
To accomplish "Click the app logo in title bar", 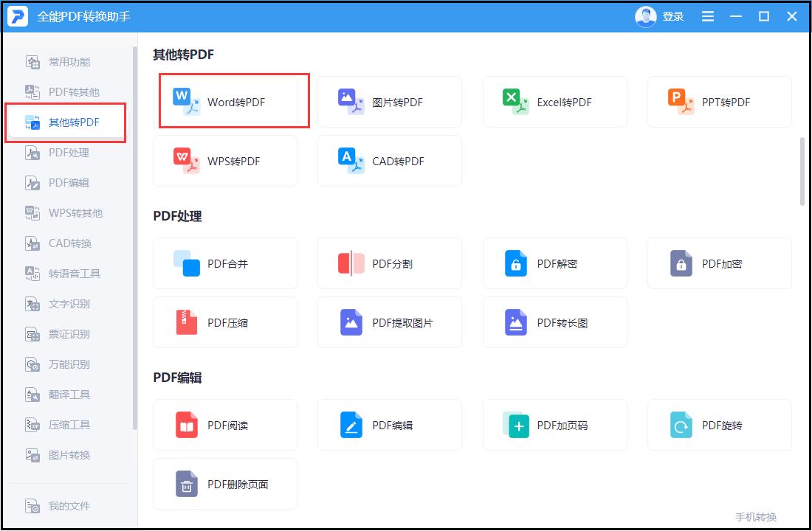I will tap(18, 16).
